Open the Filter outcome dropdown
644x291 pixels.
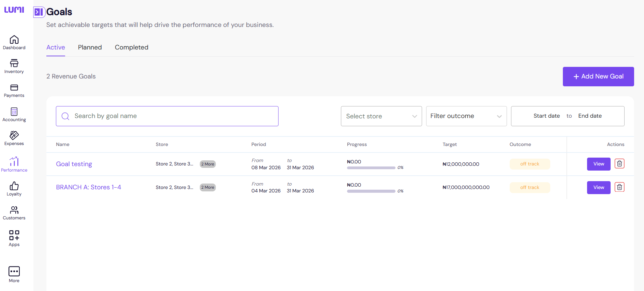point(466,116)
